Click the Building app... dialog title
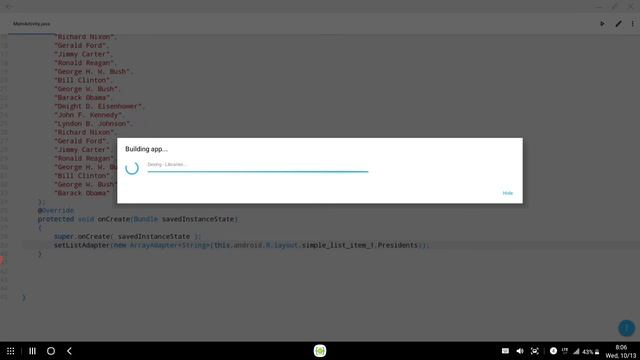 [x=146, y=149]
